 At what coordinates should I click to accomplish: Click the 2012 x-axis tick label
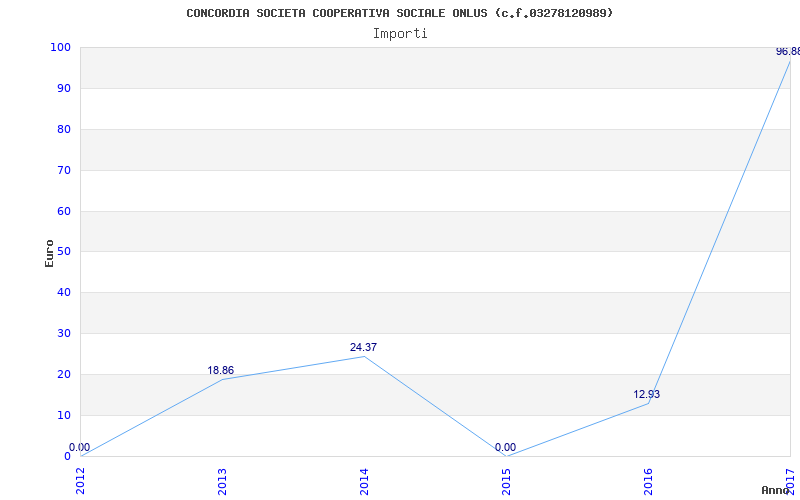(80, 481)
